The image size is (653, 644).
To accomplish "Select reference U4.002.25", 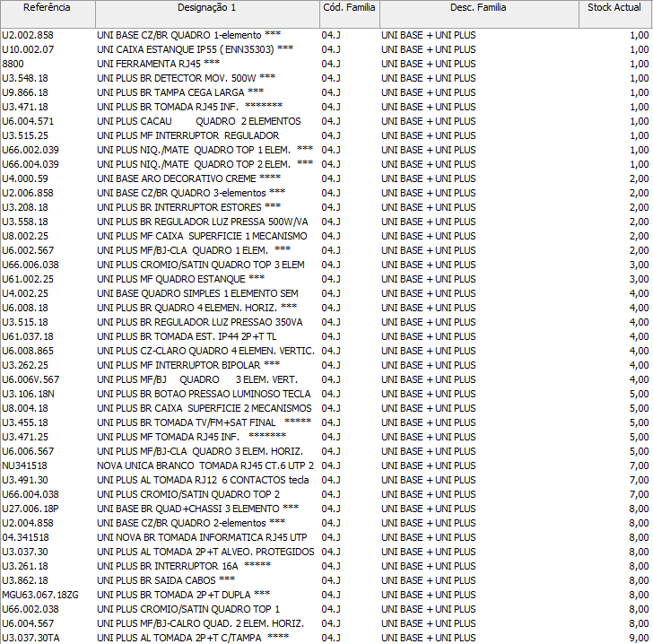I will 25,294.
